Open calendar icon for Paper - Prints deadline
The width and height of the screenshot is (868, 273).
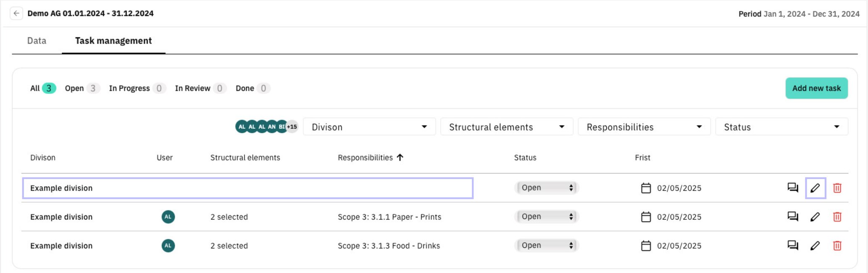click(x=646, y=217)
